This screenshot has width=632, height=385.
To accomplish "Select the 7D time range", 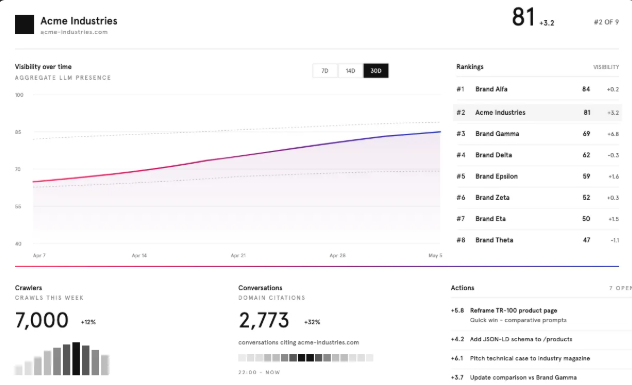I will pos(325,71).
